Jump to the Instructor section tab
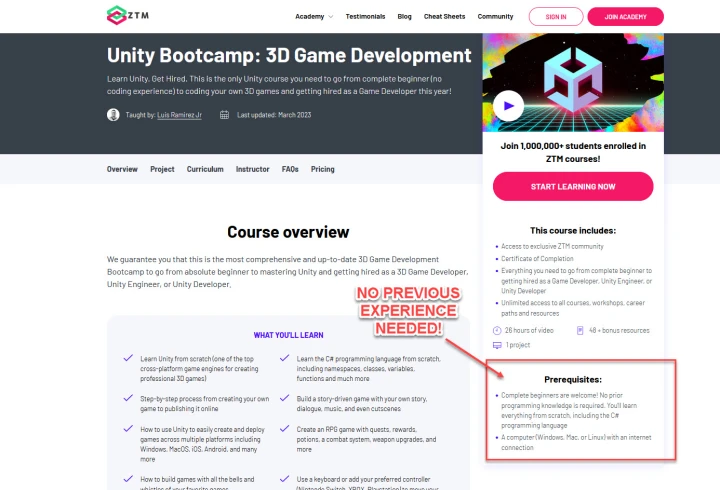The height and width of the screenshot is (490, 720). click(253, 169)
